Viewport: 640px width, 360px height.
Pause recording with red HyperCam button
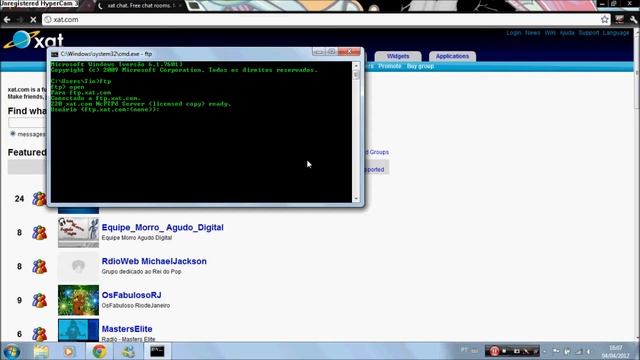tap(494, 351)
